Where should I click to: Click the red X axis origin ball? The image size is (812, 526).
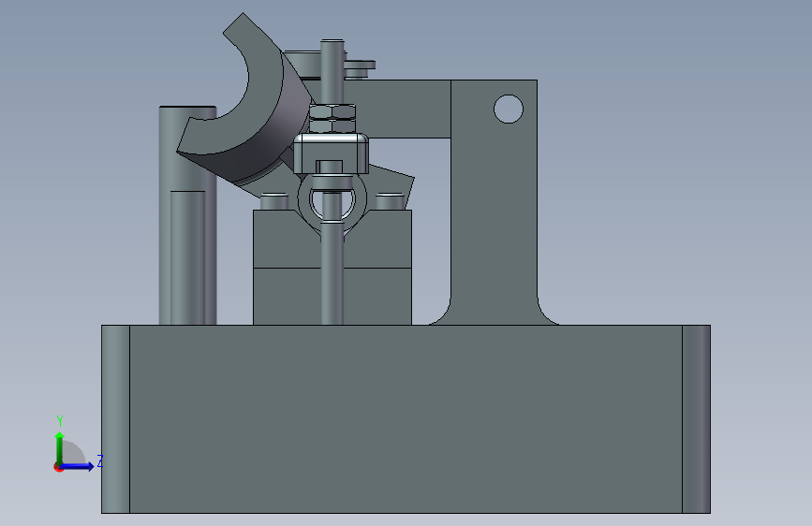click(x=58, y=467)
